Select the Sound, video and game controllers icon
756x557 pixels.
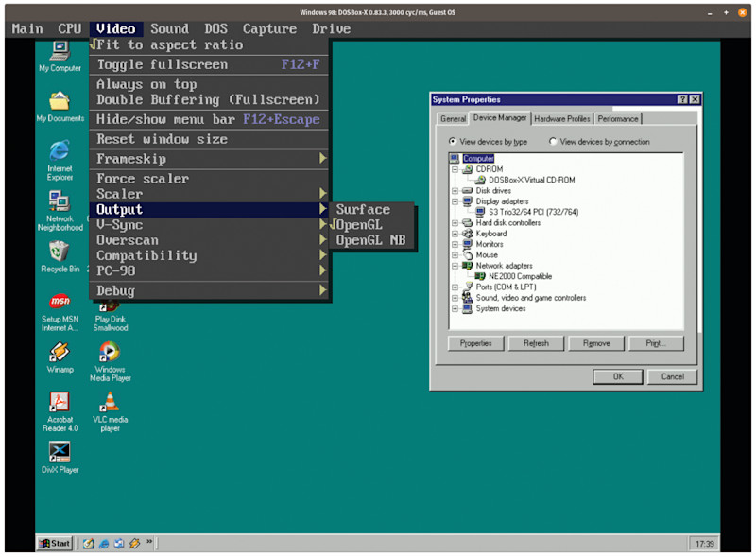(x=467, y=298)
